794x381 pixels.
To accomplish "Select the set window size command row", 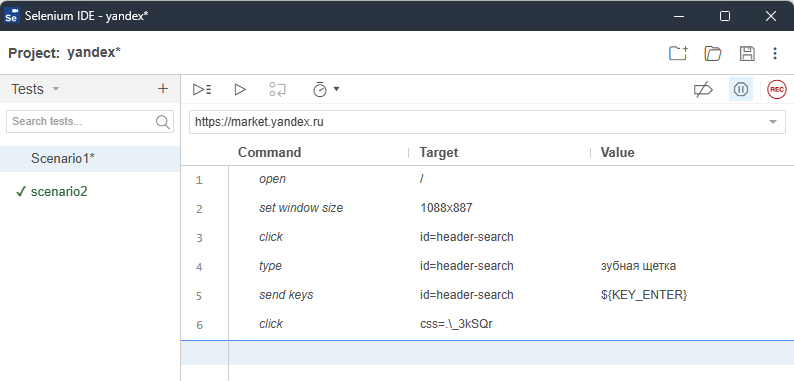I will (x=487, y=208).
